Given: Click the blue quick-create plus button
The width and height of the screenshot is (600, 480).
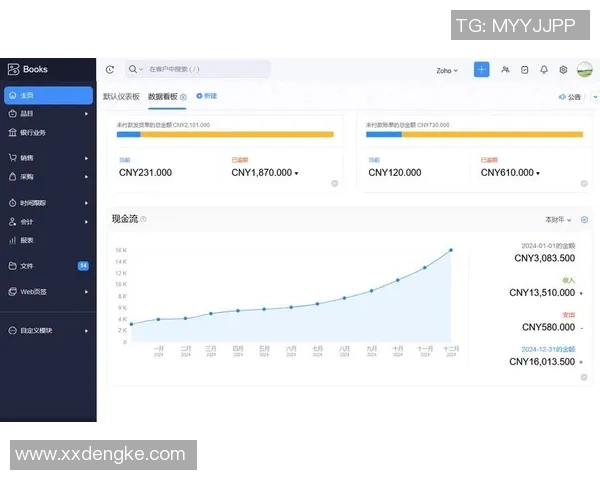Looking at the screenshot, I should pyautogui.click(x=481, y=70).
